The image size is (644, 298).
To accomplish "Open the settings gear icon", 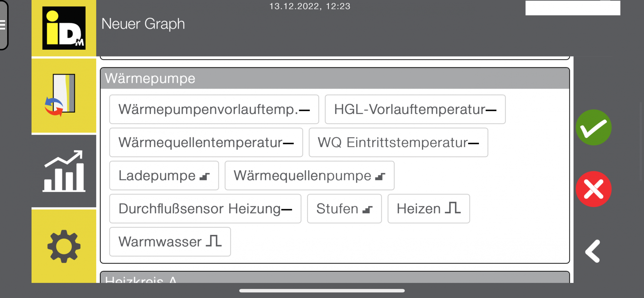I will click(x=64, y=246).
